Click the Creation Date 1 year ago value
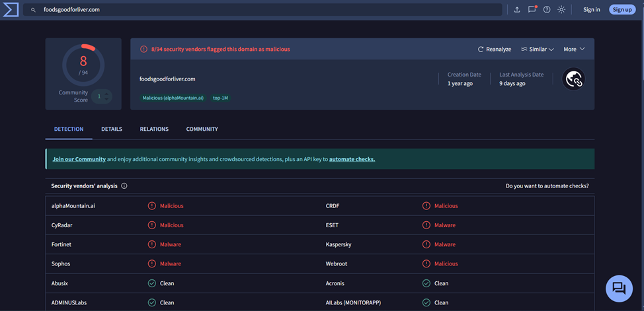 click(x=460, y=84)
